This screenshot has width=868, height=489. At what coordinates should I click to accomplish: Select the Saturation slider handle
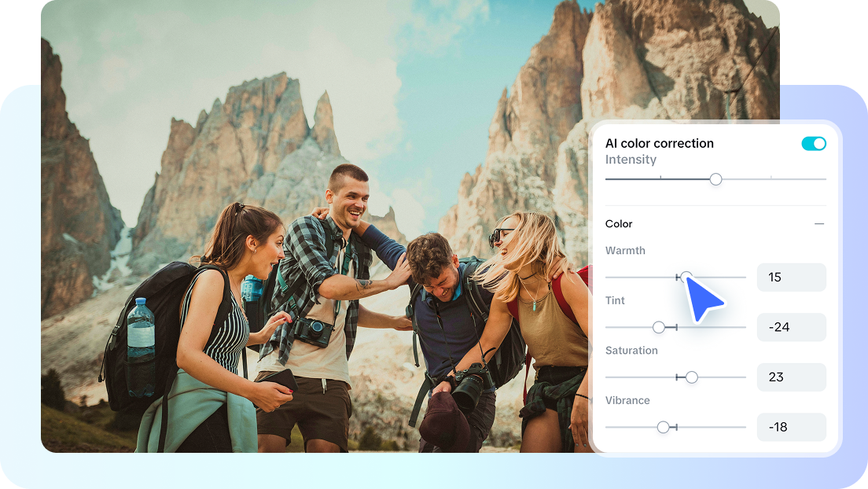[691, 377]
